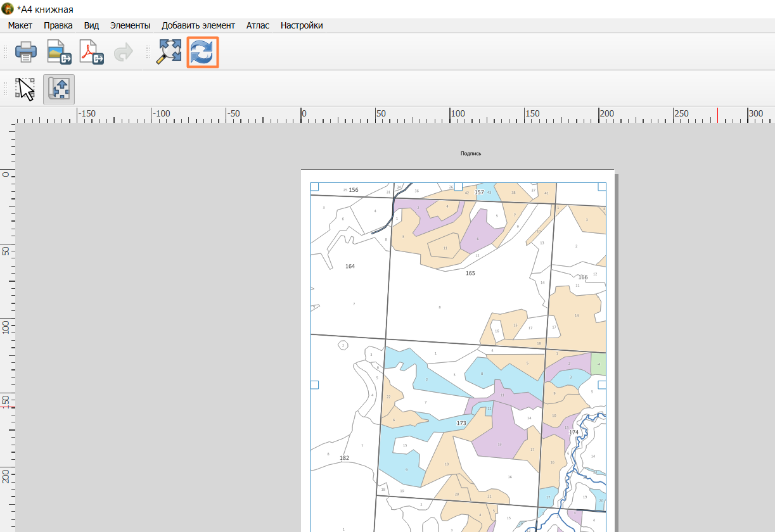Open the Добавить элемент menu
Viewport: 775px width, 532px height.
[x=198, y=25]
